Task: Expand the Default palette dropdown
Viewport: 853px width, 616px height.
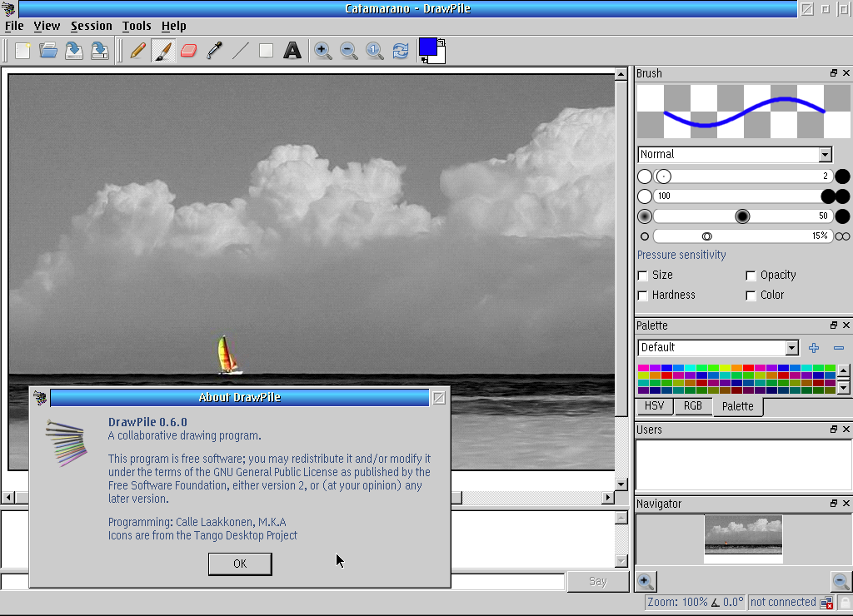Action: 718,348
